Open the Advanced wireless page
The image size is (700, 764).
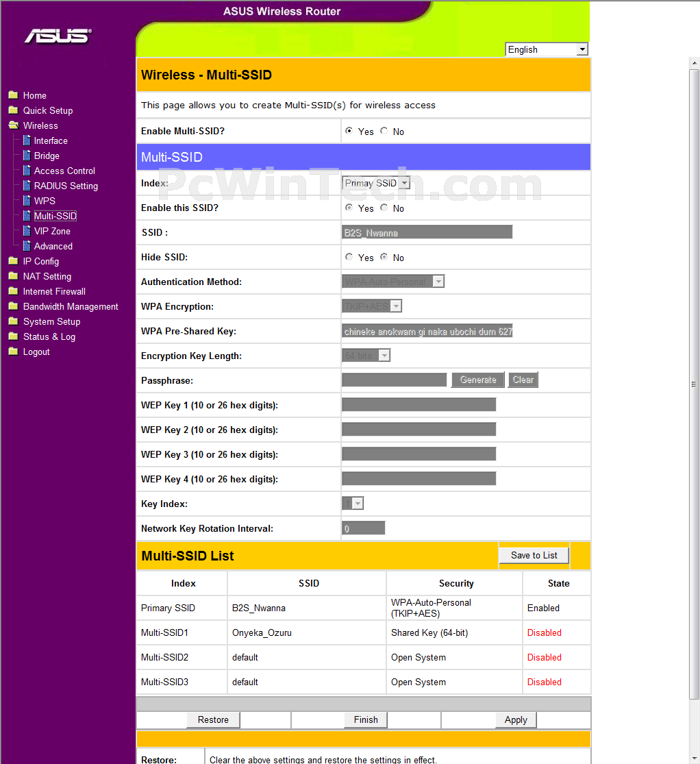pyautogui.click(x=53, y=247)
